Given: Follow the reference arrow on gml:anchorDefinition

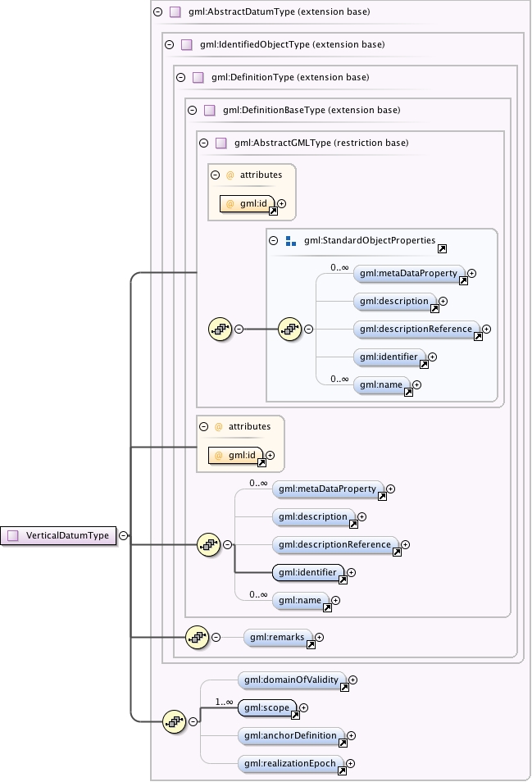Looking at the screenshot, I should pyautogui.click(x=343, y=743).
